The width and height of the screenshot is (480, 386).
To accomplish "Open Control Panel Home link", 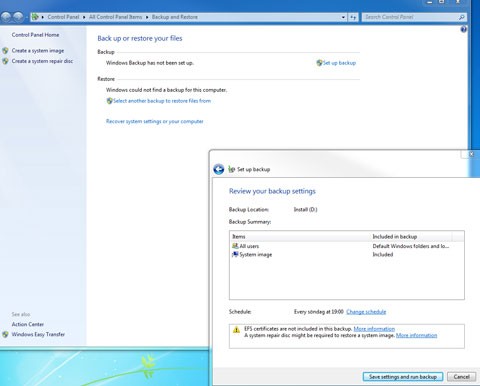I will tap(35, 35).
